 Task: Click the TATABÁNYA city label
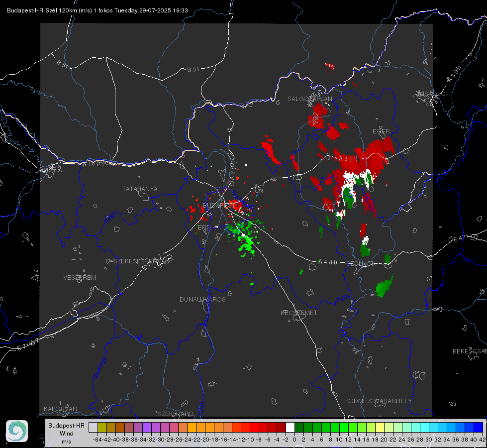point(140,189)
